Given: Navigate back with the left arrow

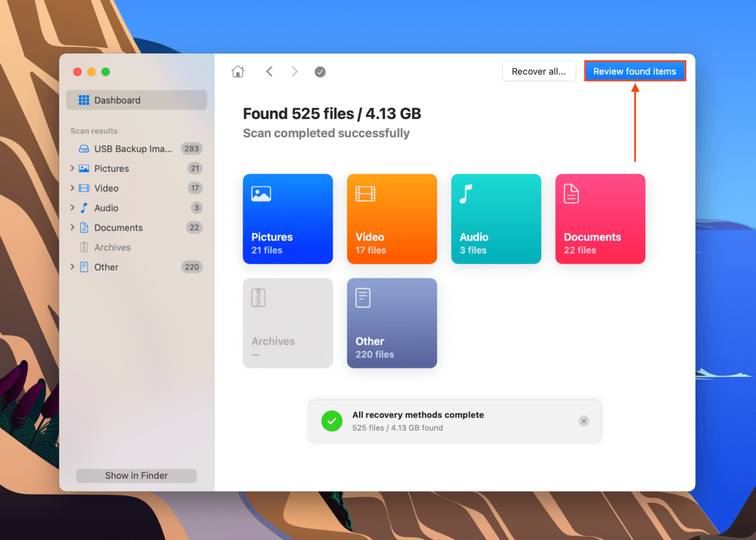Looking at the screenshot, I should click(x=269, y=72).
